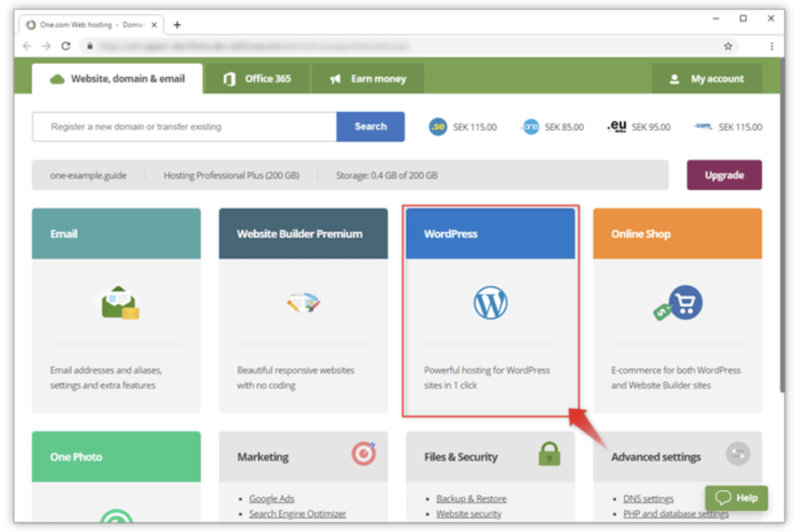Viewport: 798px width, 532px height.
Task: Open the WordPress tile header
Action: 490,234
